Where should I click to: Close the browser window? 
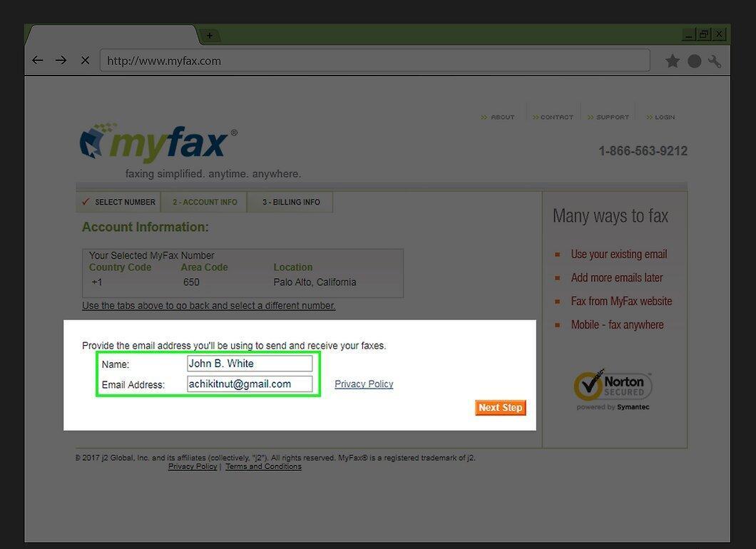click(x=719, y=35)
